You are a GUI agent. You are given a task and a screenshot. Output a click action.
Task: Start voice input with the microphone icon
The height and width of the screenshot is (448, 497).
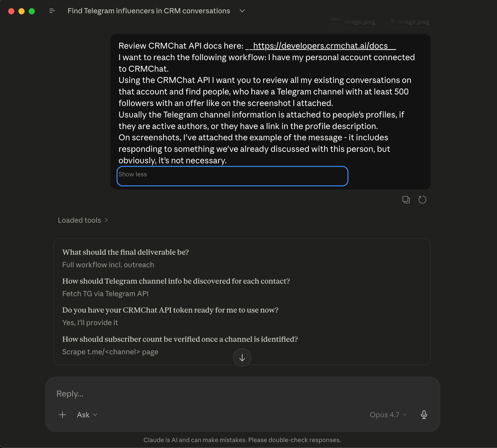click(424, 414)
